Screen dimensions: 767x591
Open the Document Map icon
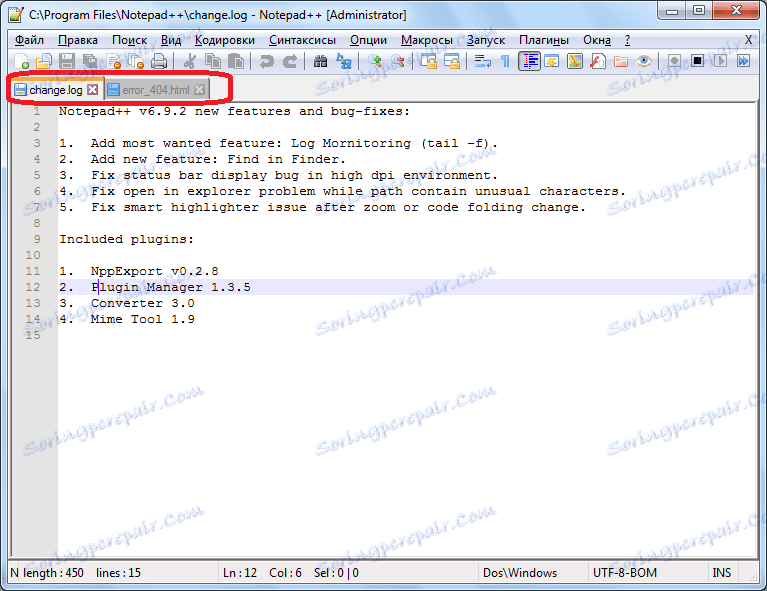point(575,62)
